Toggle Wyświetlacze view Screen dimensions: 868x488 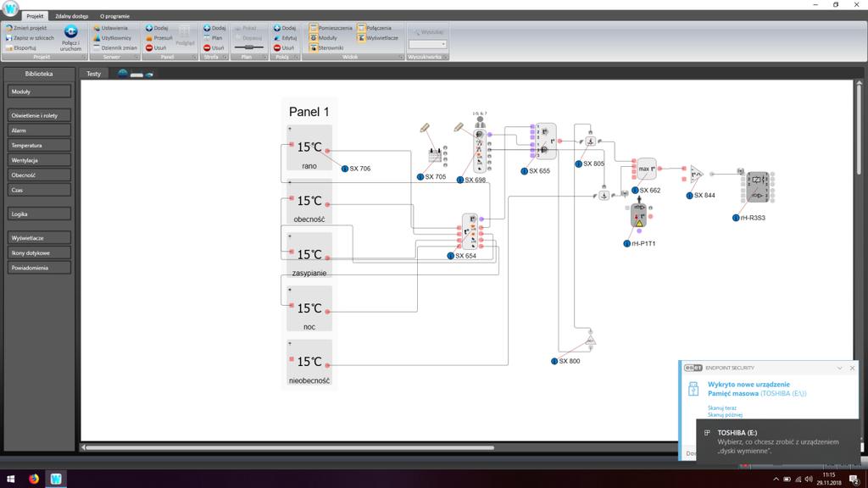378,37
